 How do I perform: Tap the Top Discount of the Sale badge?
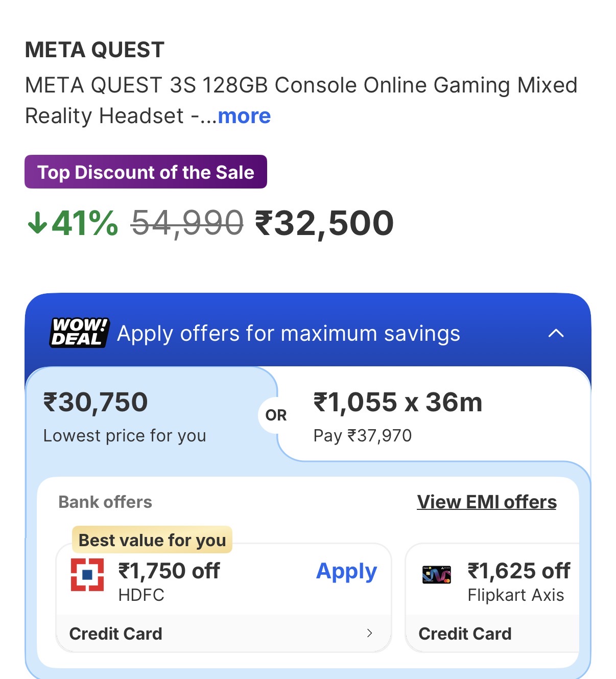(146, 172)
